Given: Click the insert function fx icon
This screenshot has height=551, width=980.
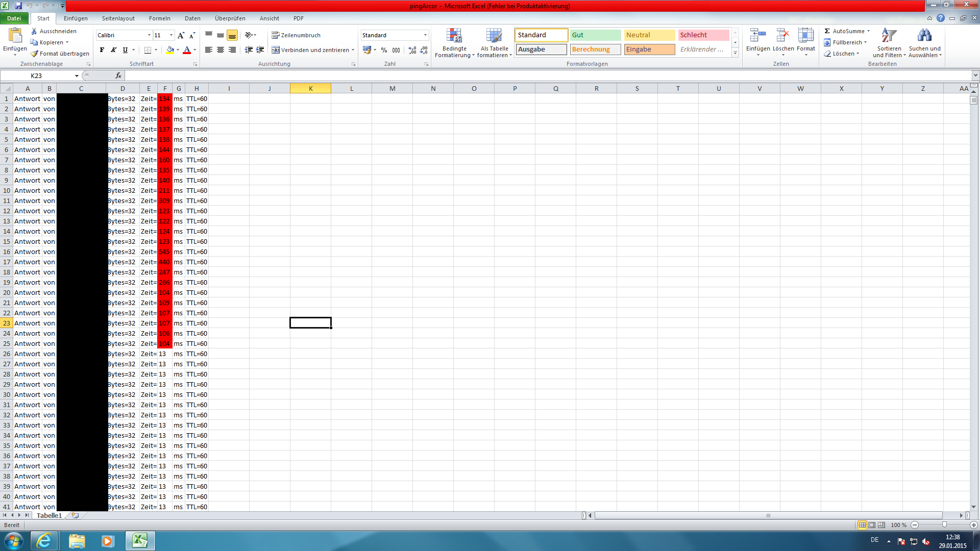Looking at the screenshot, I should [x=118, y=76].
